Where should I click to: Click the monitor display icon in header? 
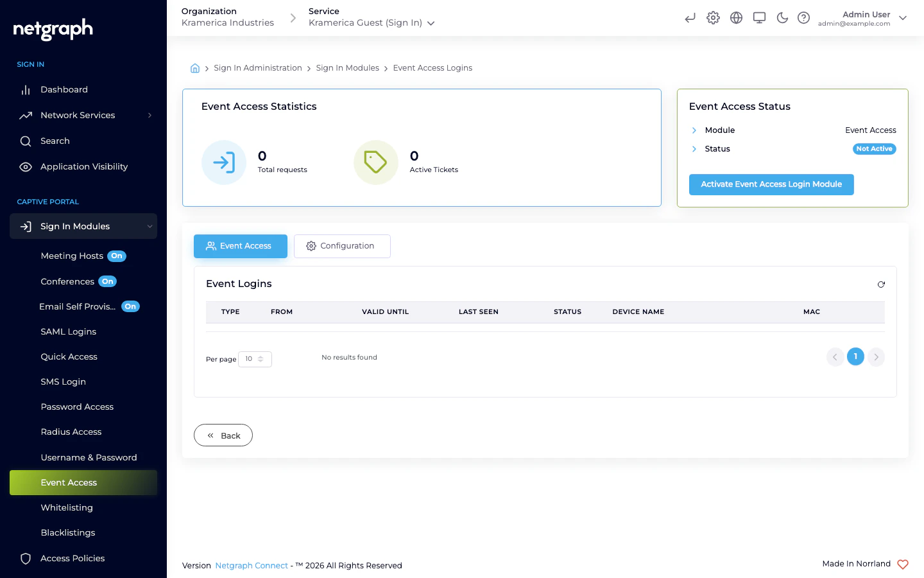coord(759,18)
